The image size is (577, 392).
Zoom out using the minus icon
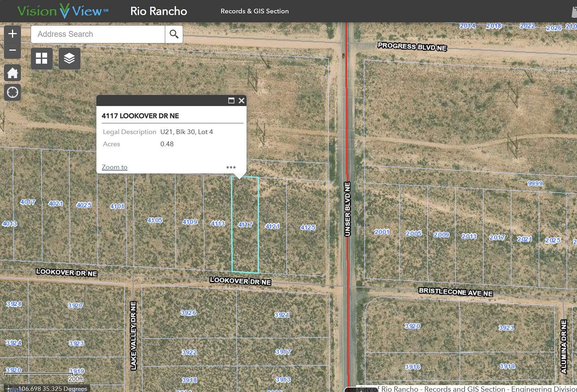pyautogui.click(x=12, y=50)
